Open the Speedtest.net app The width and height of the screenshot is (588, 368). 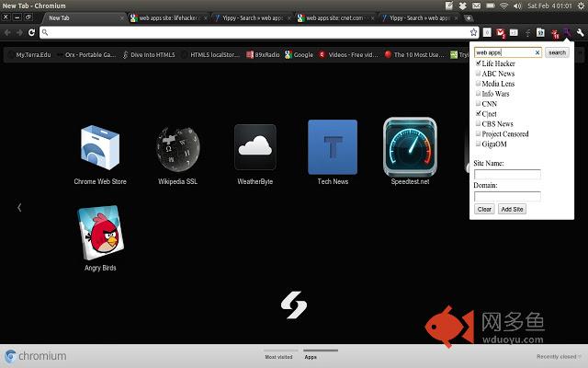coord(411,152)
